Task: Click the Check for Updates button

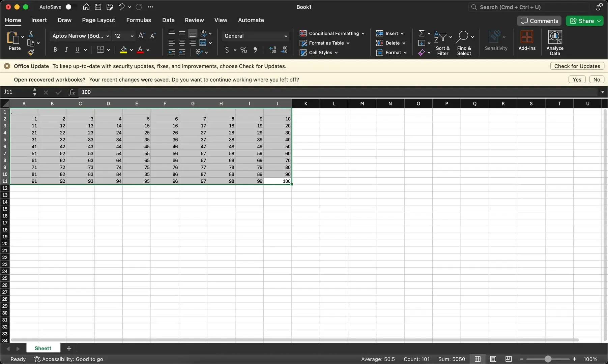Action: [577, 66]
